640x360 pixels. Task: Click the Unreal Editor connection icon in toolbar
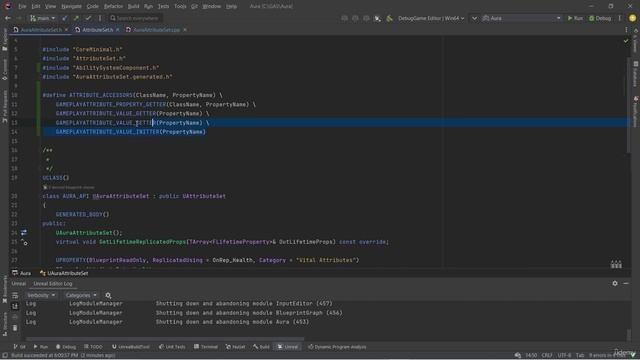click(x=378, y=18)
